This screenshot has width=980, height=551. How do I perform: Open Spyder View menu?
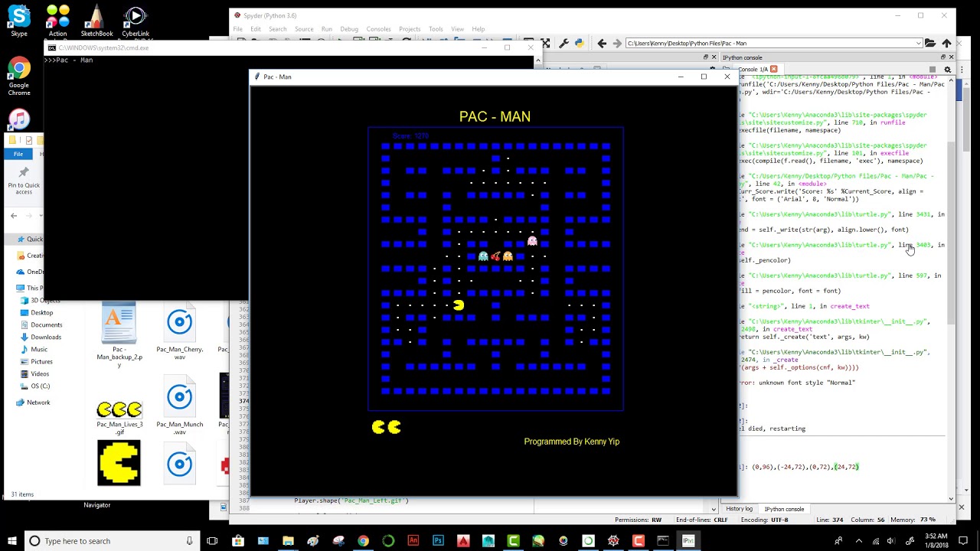458,29
